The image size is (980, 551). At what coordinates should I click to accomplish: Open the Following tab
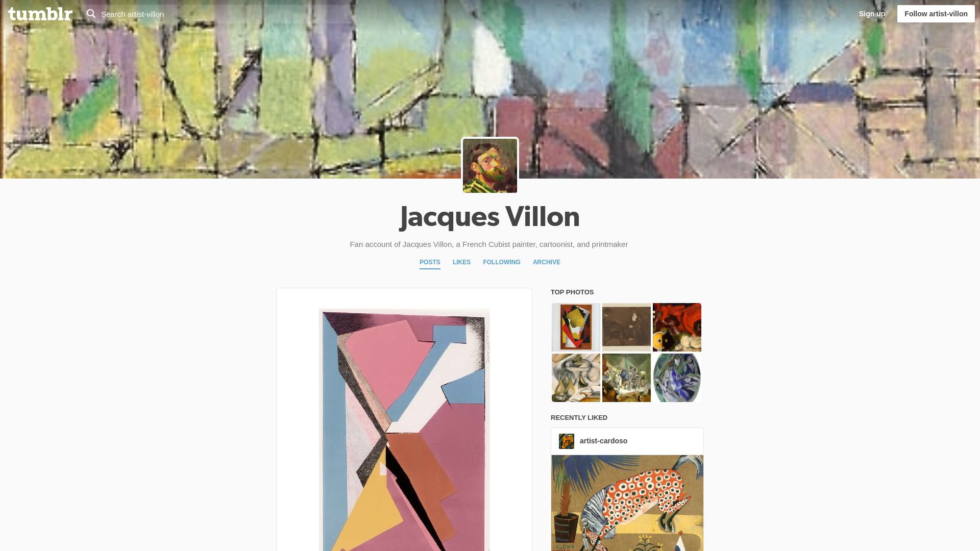502,262
